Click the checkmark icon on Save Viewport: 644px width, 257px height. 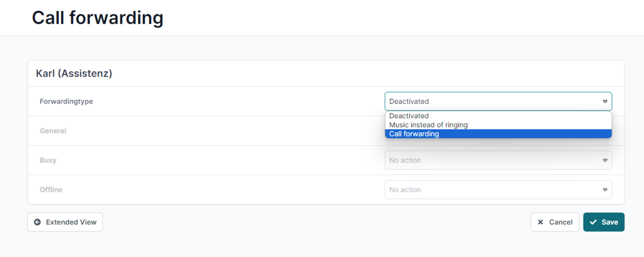(x=593, y=222)
